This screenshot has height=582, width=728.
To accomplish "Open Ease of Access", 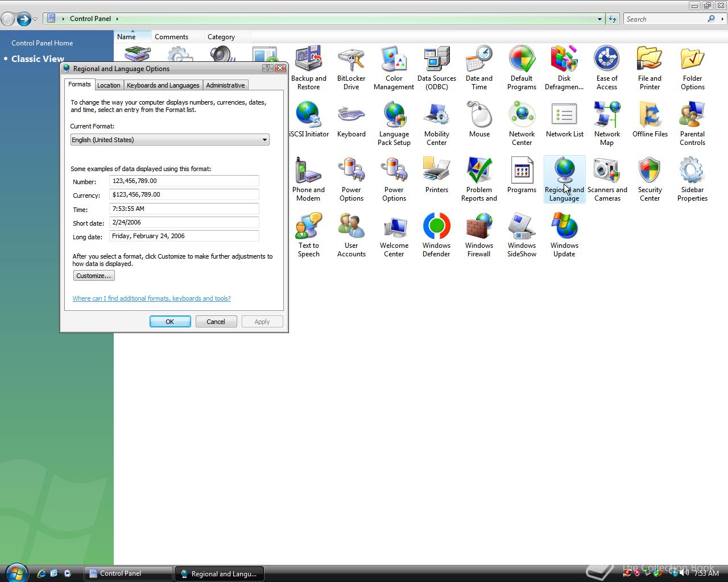I will coord(607,68).
